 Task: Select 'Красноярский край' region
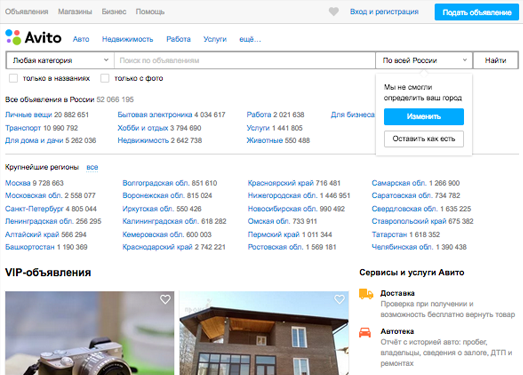(x=281, y=183)
